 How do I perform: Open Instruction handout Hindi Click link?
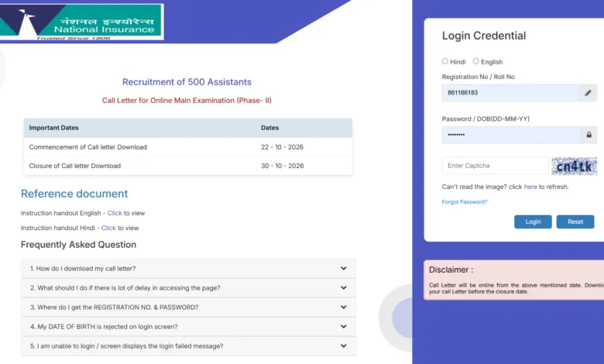pos(108,228)
